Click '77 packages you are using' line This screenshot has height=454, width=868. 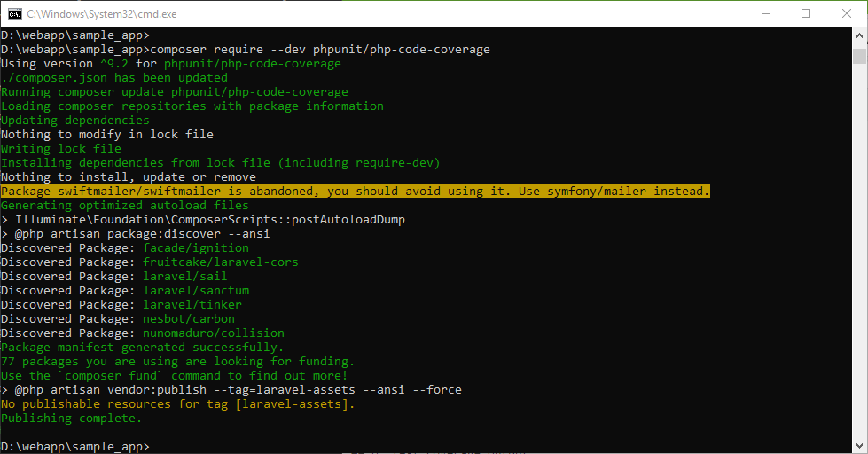177,362
